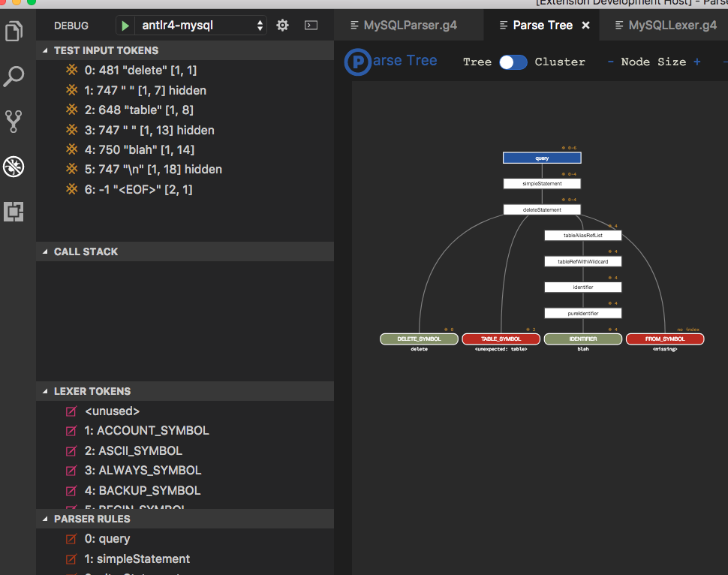The height and width of the screenshot is (575, 728).
Task: Switch to the MySQLParser.g4 tab
Action: point(410,25)
